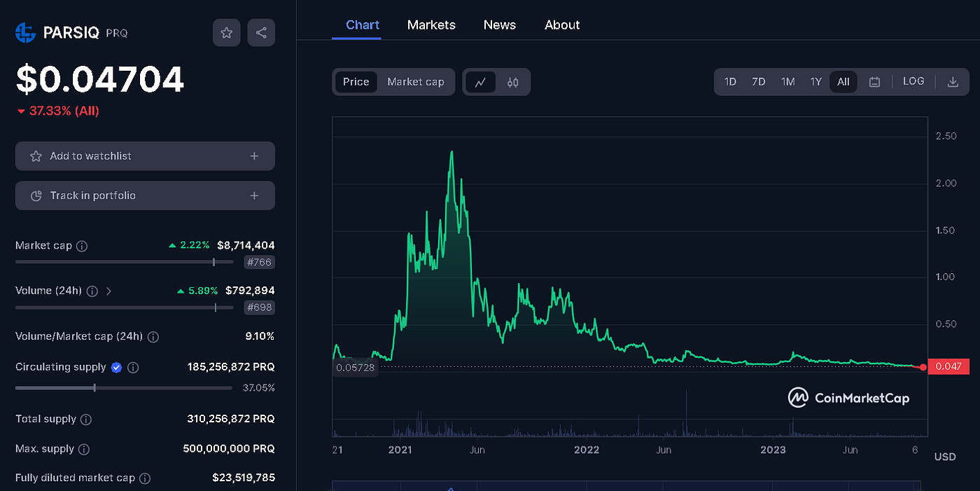Toggle the Price chart mode
This screenshot has width=980, height=491.
coord(356,82)
